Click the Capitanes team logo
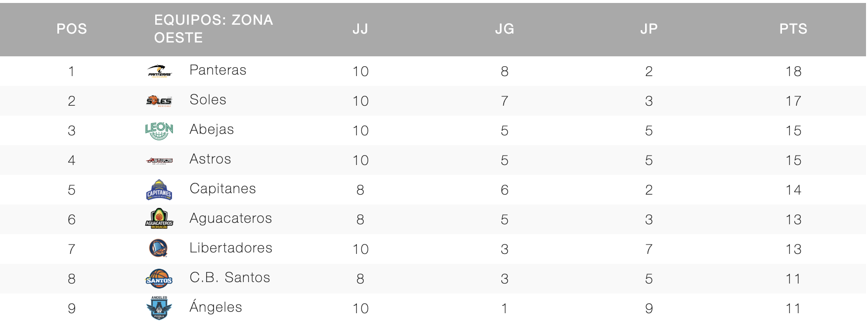Image resolution: width=868 pixels, height=329 pixels. 159,190
